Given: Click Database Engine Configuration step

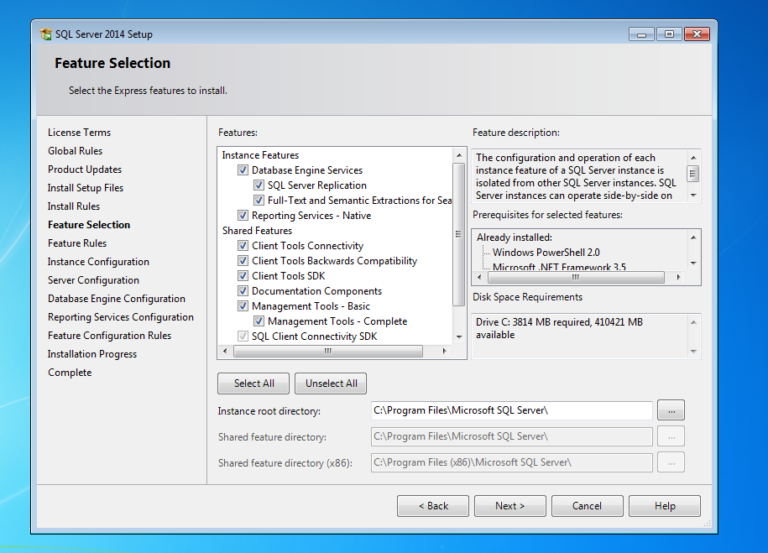Looking at the screenshot, I should (x=116, y=299).
